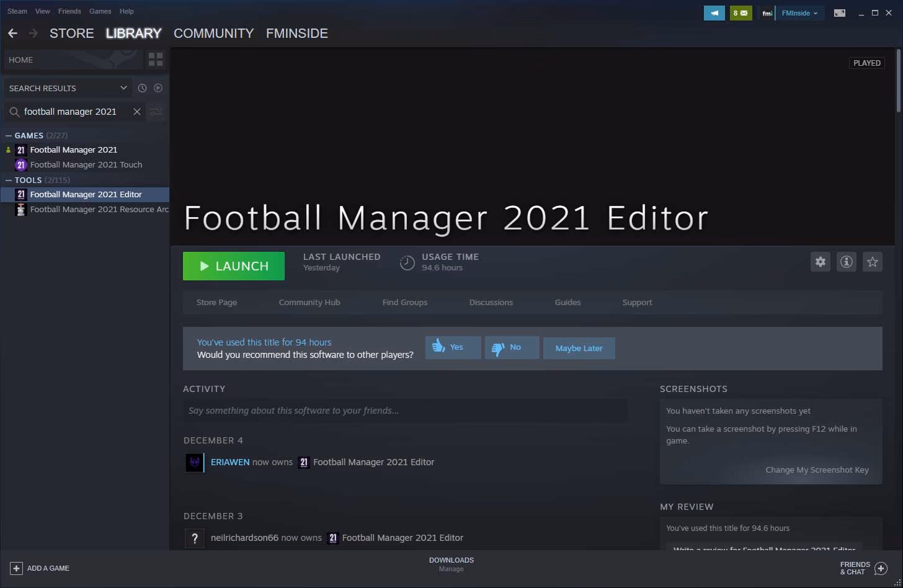Select Football Manager 2021 Touch in sidebar
The image size is (903, 588).
(86, 164)
